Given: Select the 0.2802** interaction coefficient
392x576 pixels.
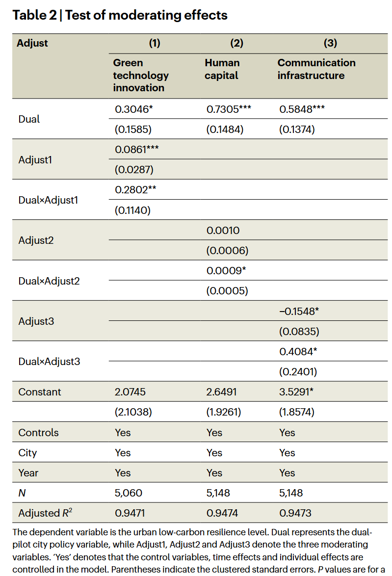Looking at the screenshot, I should click(135, 190).
